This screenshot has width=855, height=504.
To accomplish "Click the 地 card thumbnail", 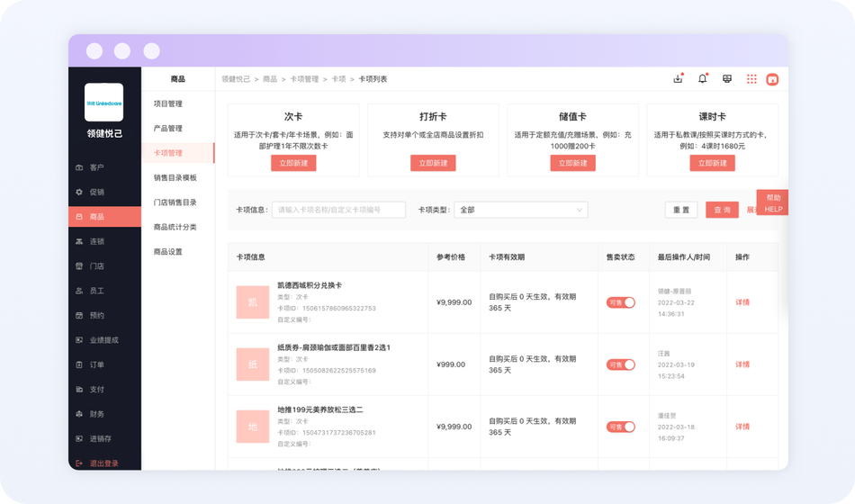I will pyautogui.click(x=253, y=427).
